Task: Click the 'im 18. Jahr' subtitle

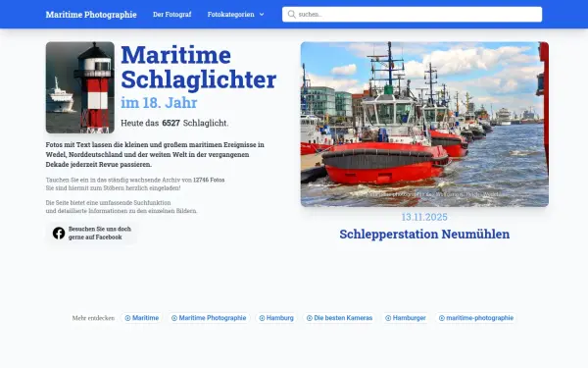Action: 159,102
